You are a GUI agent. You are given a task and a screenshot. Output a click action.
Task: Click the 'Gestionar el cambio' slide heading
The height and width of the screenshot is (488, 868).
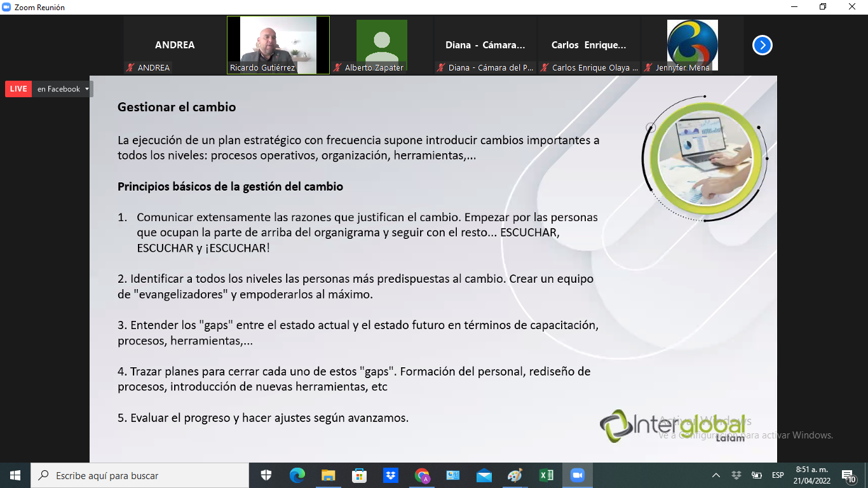[177, 107]
